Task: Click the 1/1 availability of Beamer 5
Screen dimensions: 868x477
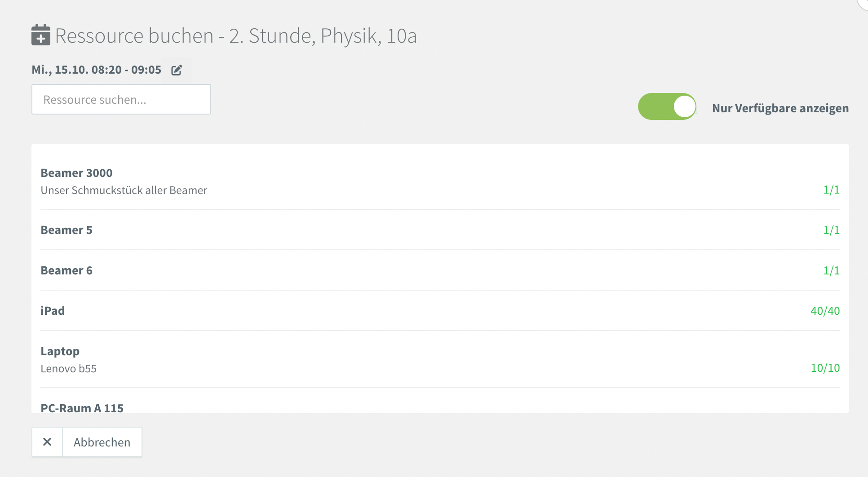Action: coord(831,230)
